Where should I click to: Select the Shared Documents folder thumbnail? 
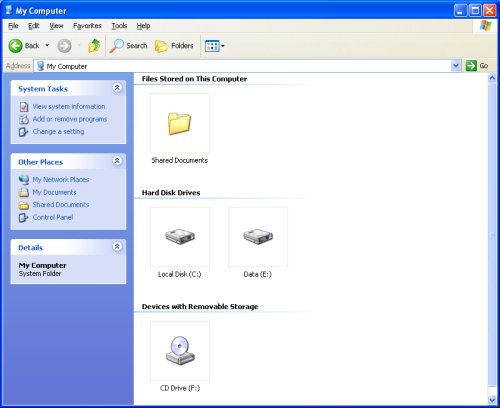pos(180,123)
